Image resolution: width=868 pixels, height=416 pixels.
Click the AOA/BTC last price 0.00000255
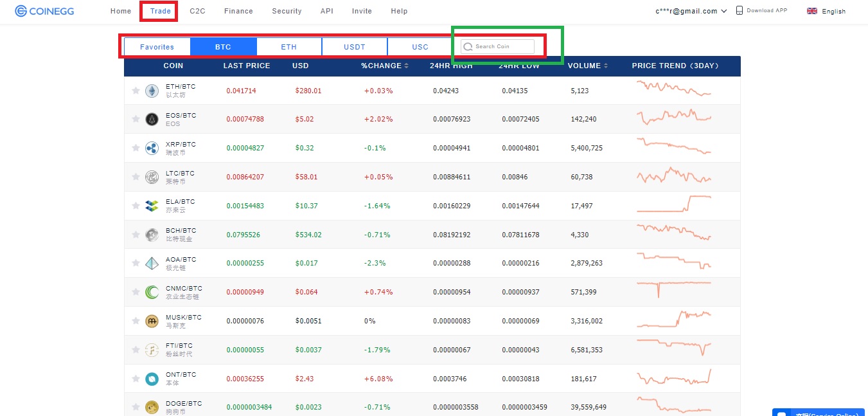point(245,263)
